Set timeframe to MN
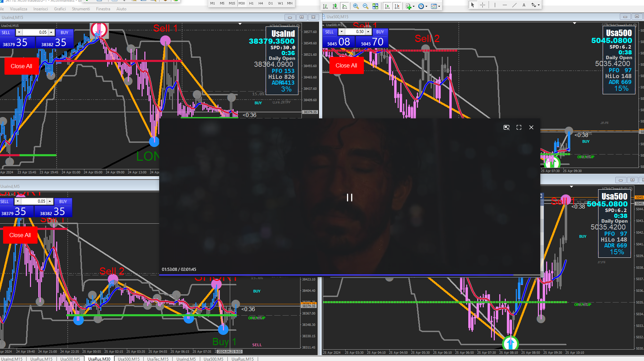This screenshot has width=644, height=361. (290, 3)
